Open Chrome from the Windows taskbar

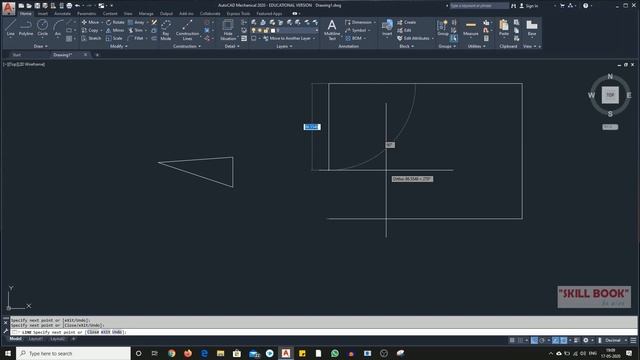[x=171, y=353]
